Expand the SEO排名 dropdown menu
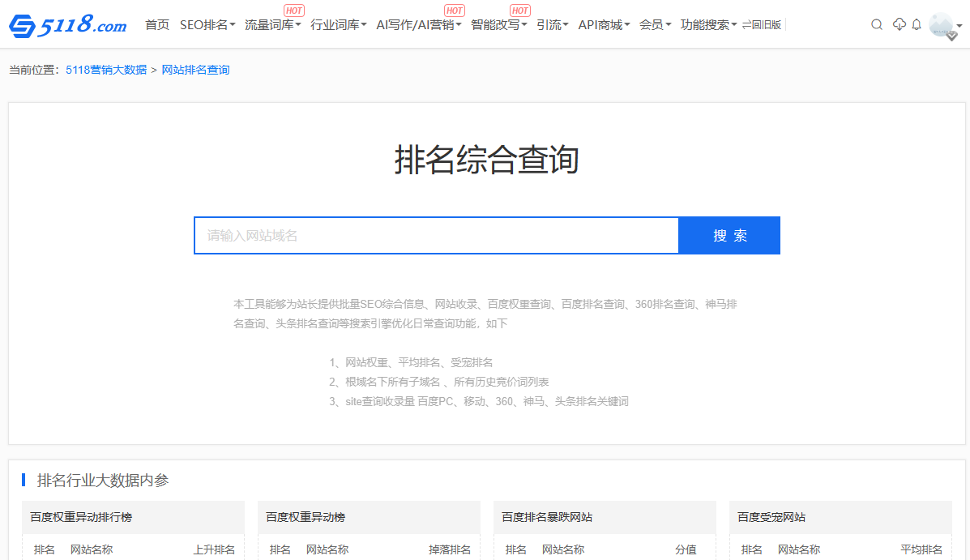This screenshot has width=970, height=560. (x=207, y=25)
